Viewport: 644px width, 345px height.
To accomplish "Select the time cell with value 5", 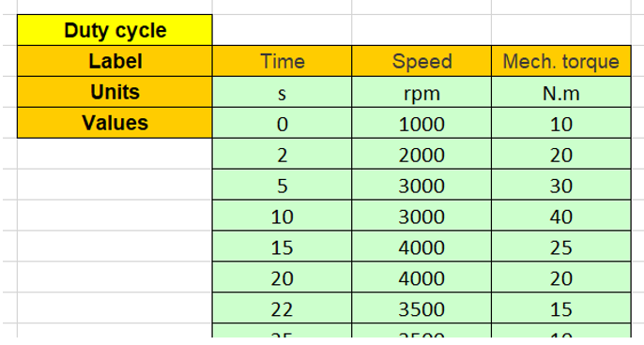I will coord(283,185).
